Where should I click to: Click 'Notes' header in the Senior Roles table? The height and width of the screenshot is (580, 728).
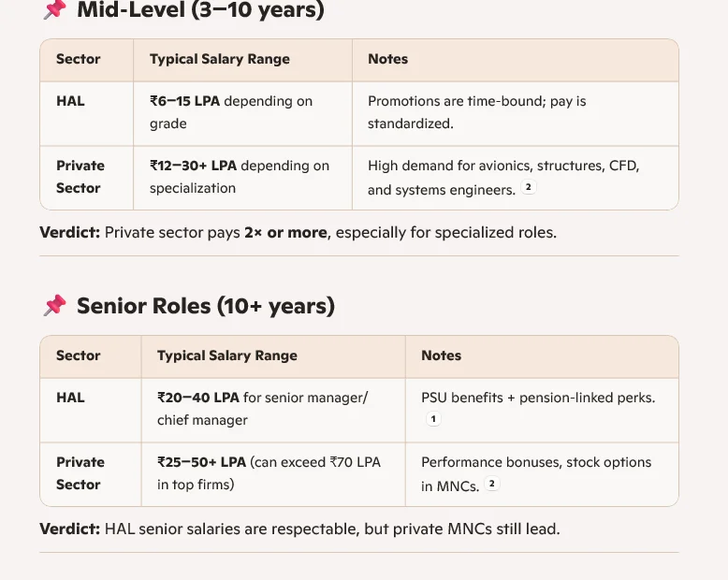[x=441, y=355]
